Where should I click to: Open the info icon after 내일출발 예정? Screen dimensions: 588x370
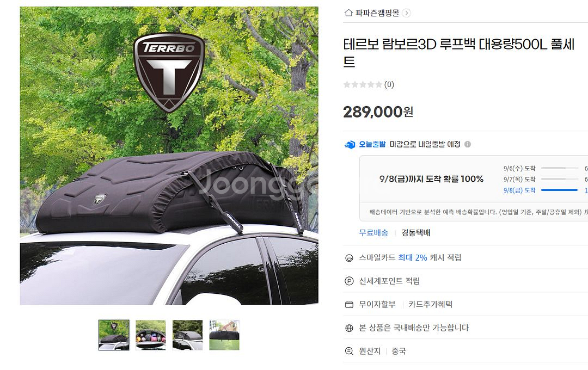click(x=468, y=144)
